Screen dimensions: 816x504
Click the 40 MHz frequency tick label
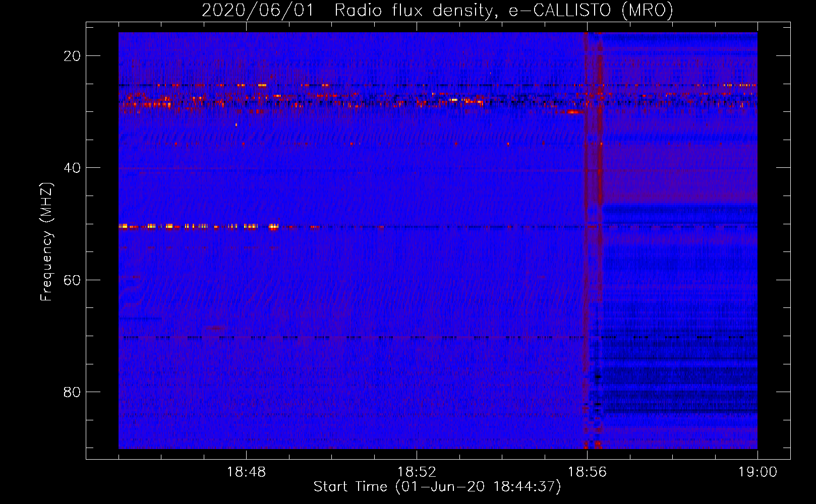tap(72, 168)
